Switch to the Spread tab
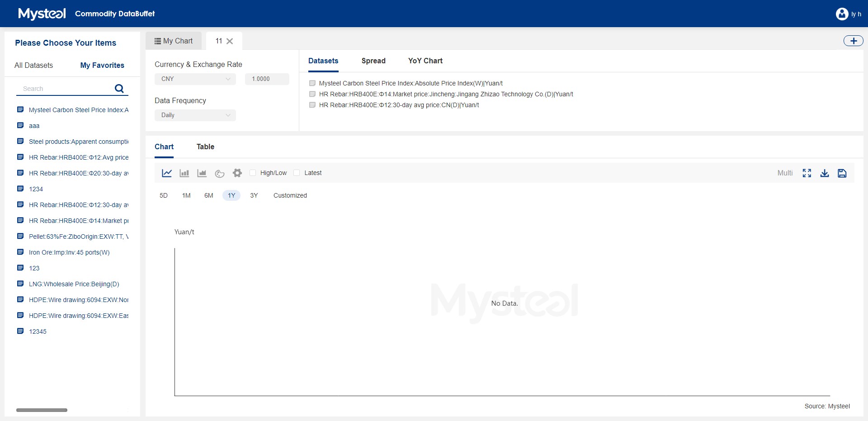The height and width of the screenshot is (421, 868). (x=373, y=61)
